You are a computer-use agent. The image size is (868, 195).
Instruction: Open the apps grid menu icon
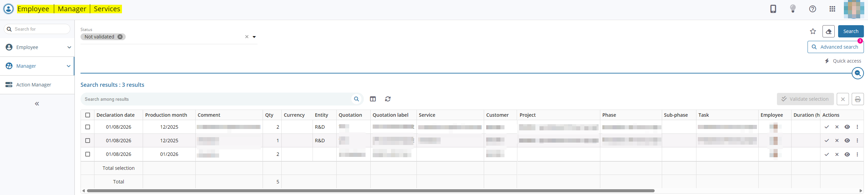[x=832, y=9]
